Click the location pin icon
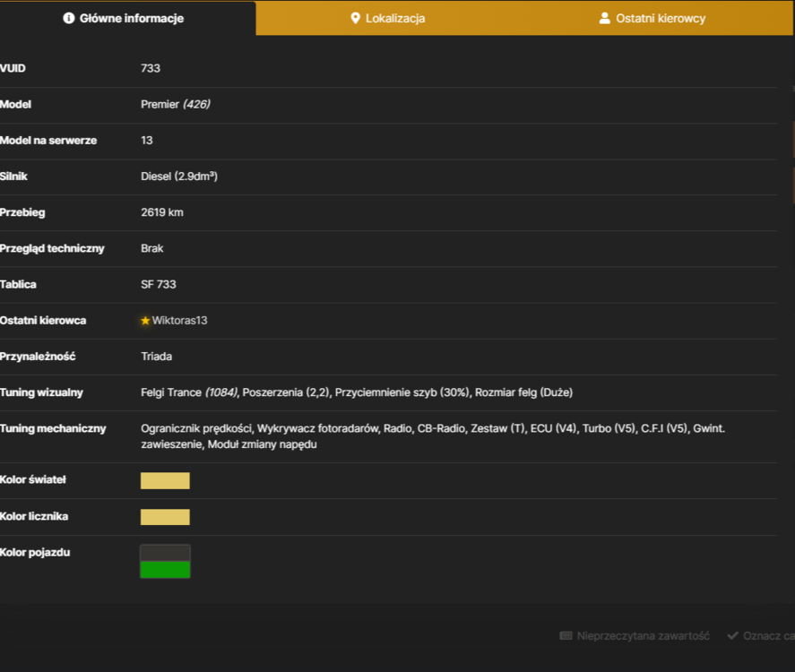The image size is (795, 672). (356, 18)
